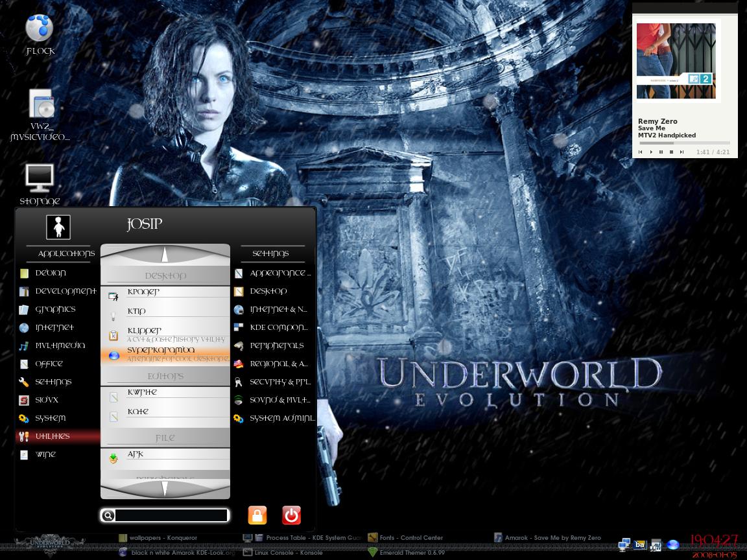Switch to Emerald Themer 0.6.99 task
Image resolution: width=747 pixels, height=560 pixels.
(407, 552)
